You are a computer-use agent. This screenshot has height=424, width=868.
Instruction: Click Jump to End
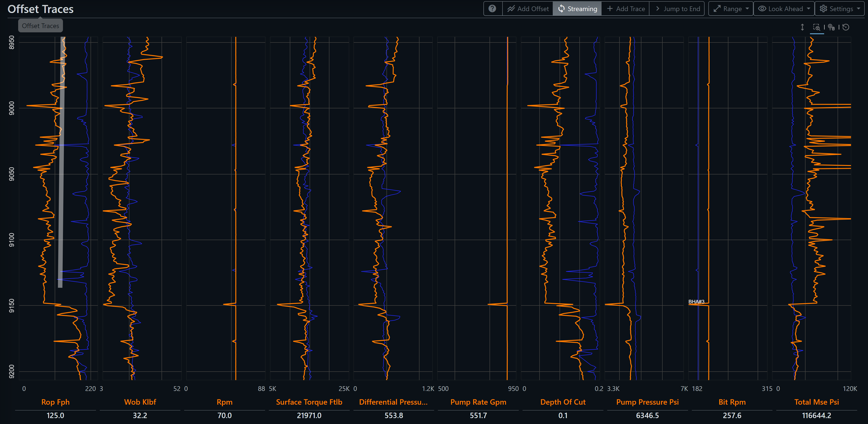pos(677,9)
